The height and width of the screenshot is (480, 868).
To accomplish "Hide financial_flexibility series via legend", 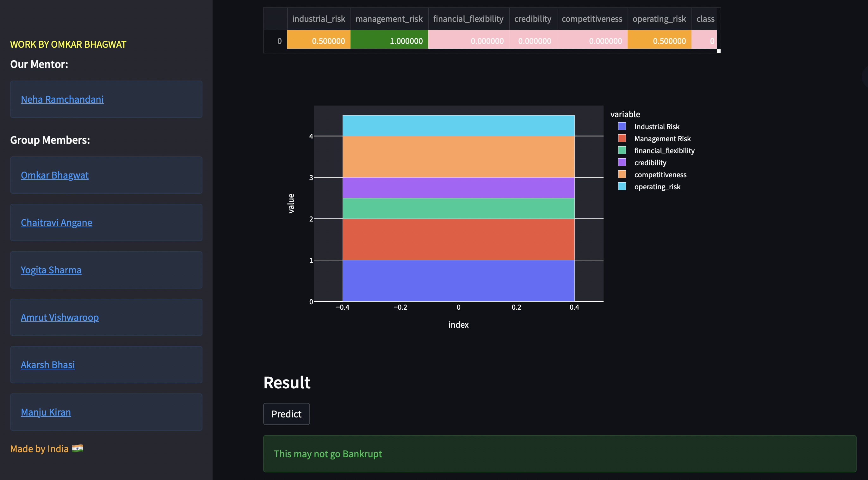I will tap(664, 151).
